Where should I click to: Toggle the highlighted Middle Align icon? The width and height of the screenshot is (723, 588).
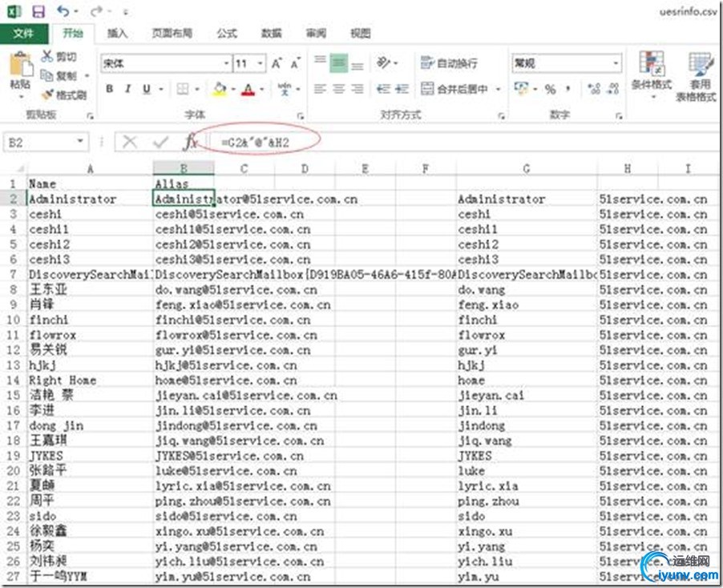[x=338, y=62]
